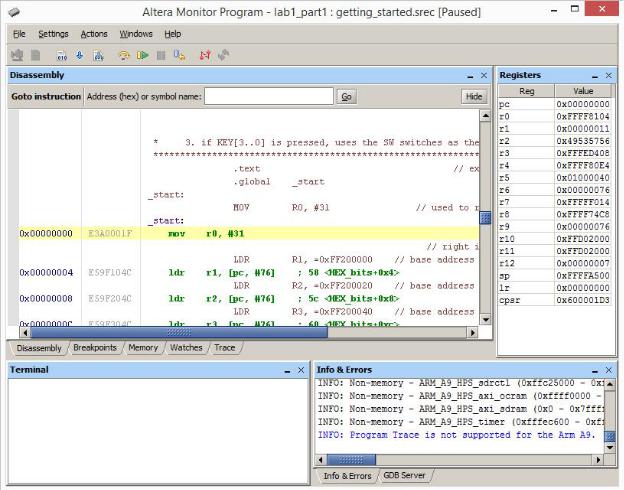Click disassembly scroll up arrow

pyautogui.click(x=485, y=116)
